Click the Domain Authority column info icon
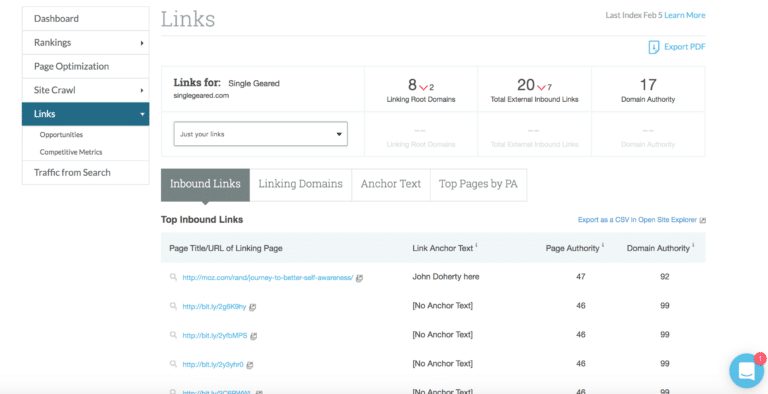Screen dimensions: 768x394 pos(693,245)
